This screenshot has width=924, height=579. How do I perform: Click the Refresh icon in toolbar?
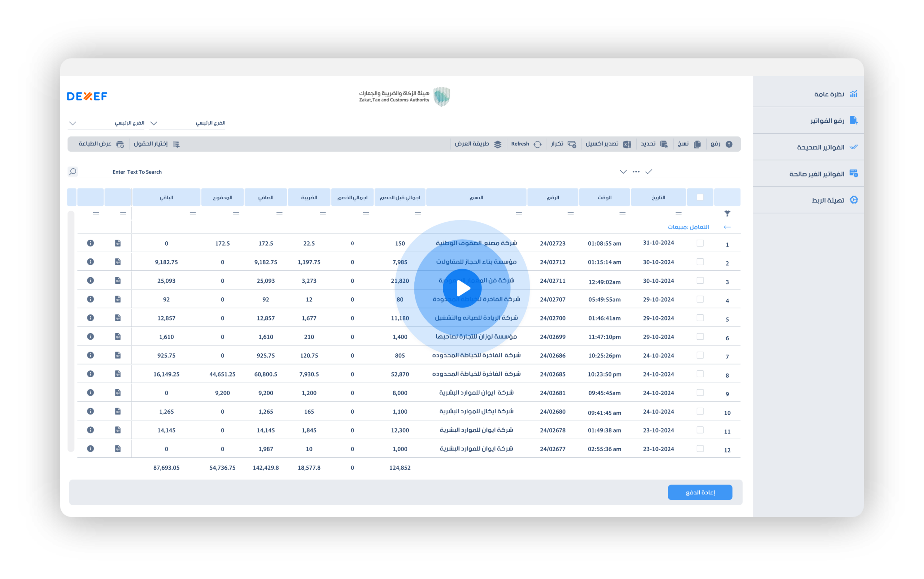538,144
